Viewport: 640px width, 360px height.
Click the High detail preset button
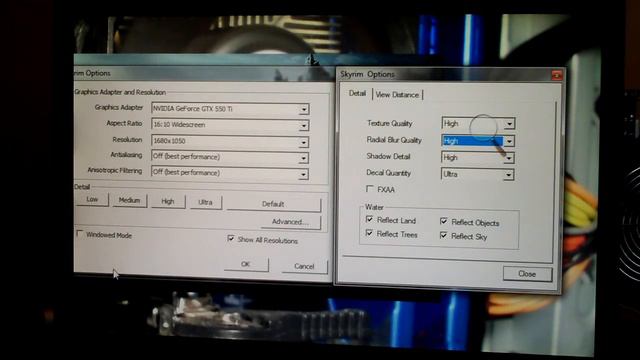pyautogui.click(x=168, y=201)
